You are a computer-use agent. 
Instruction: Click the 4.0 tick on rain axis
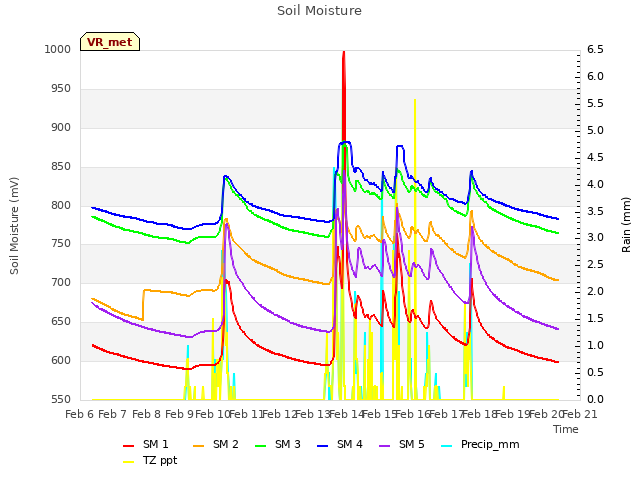point(595,184)
